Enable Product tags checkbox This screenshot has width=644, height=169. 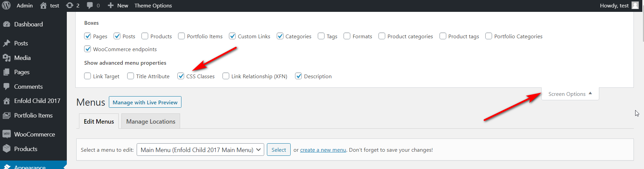[x=443, y=36]
